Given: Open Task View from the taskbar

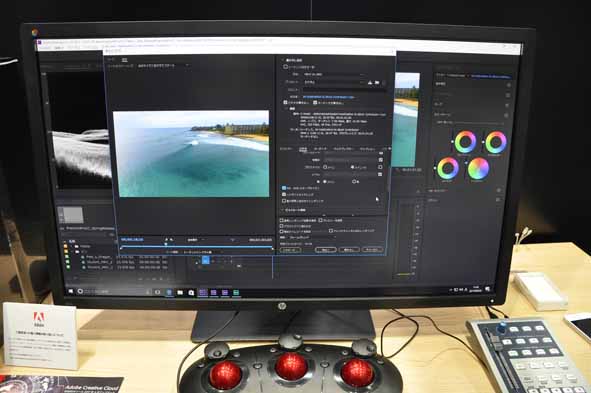Looking at the screenshot, I should (158, 292).
